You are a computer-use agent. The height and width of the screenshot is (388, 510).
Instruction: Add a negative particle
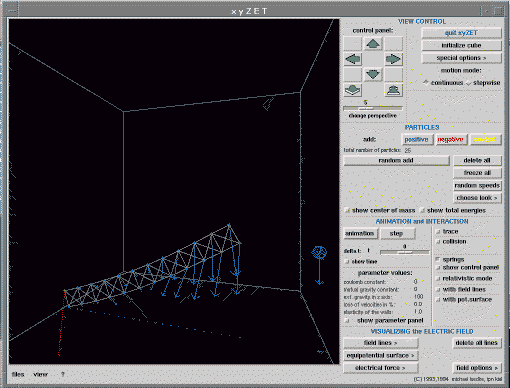tap(450, 140)
